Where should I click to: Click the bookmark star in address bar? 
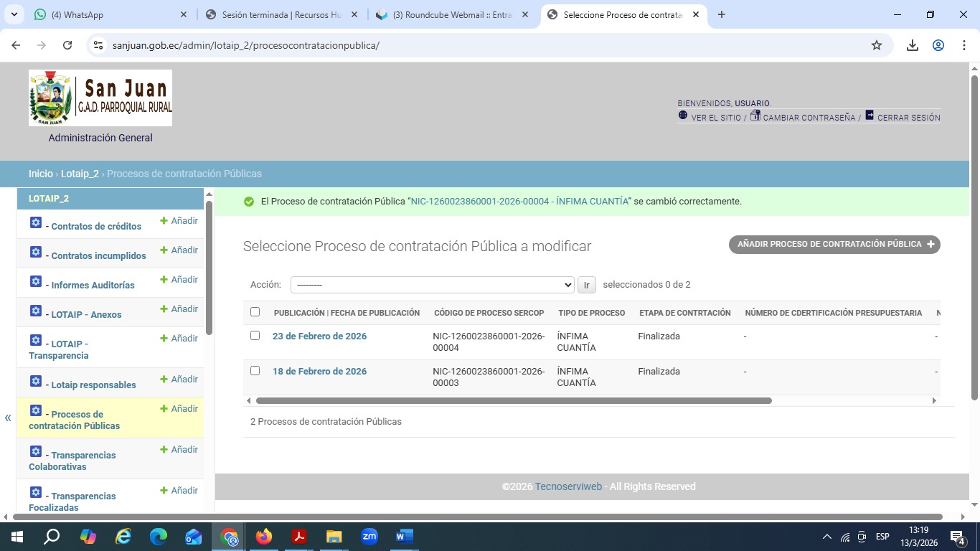[876, 45]
